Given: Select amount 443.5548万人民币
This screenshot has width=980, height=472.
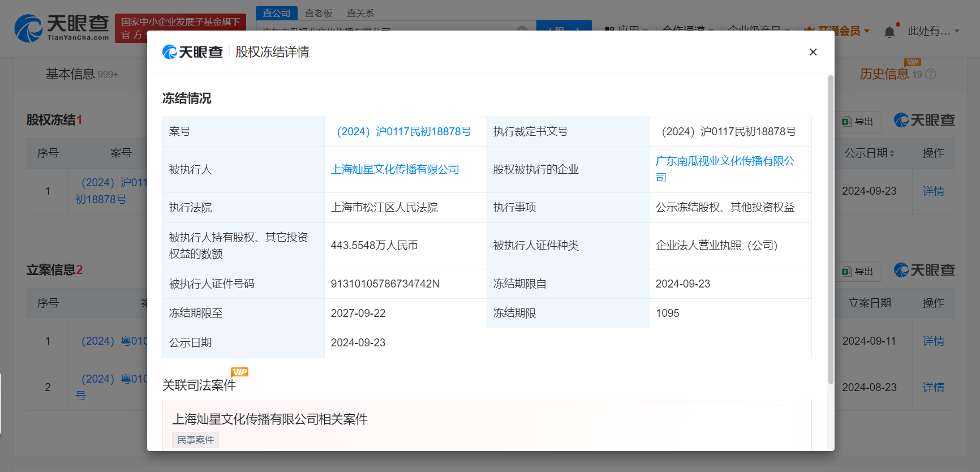Looking at the screenshot, I should (374, 246).
